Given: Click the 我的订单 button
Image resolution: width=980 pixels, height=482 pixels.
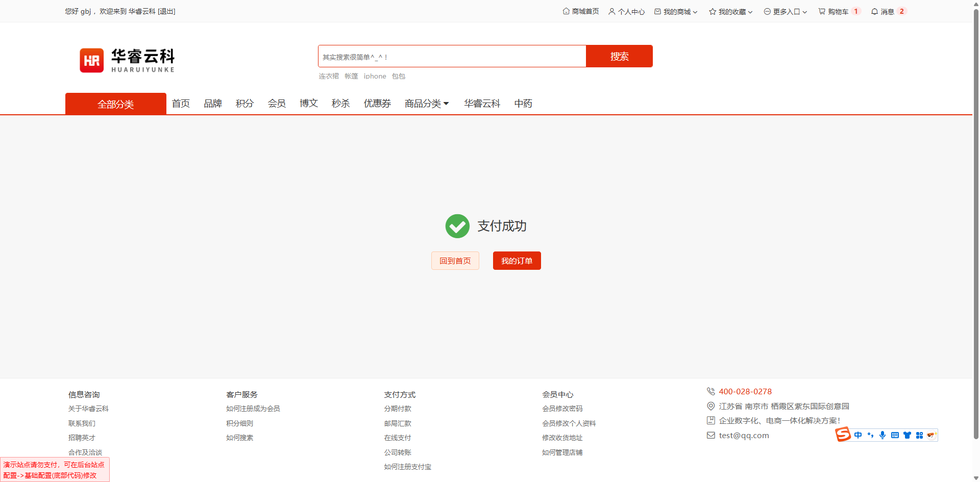Looking at the screenshot, I should click(517, 261).
